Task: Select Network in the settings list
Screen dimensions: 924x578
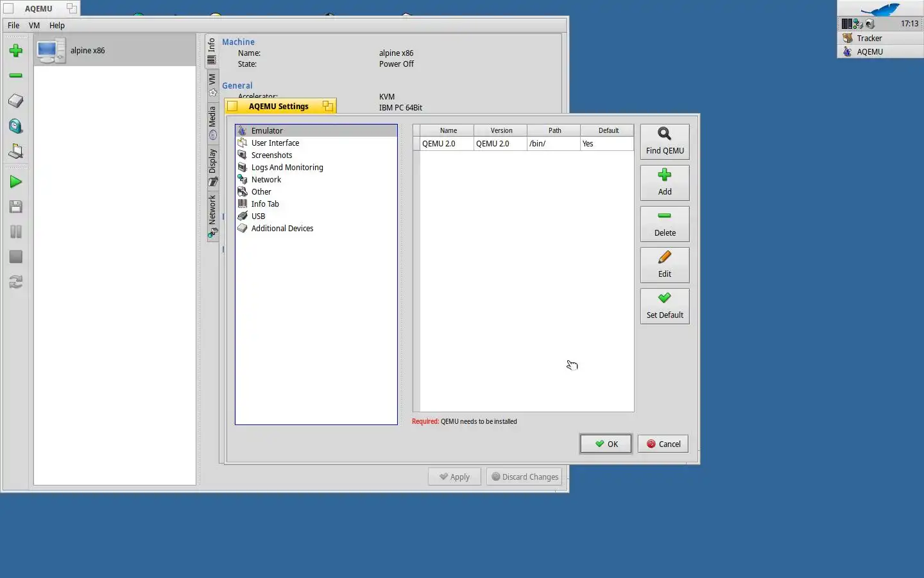Action: 316,180
